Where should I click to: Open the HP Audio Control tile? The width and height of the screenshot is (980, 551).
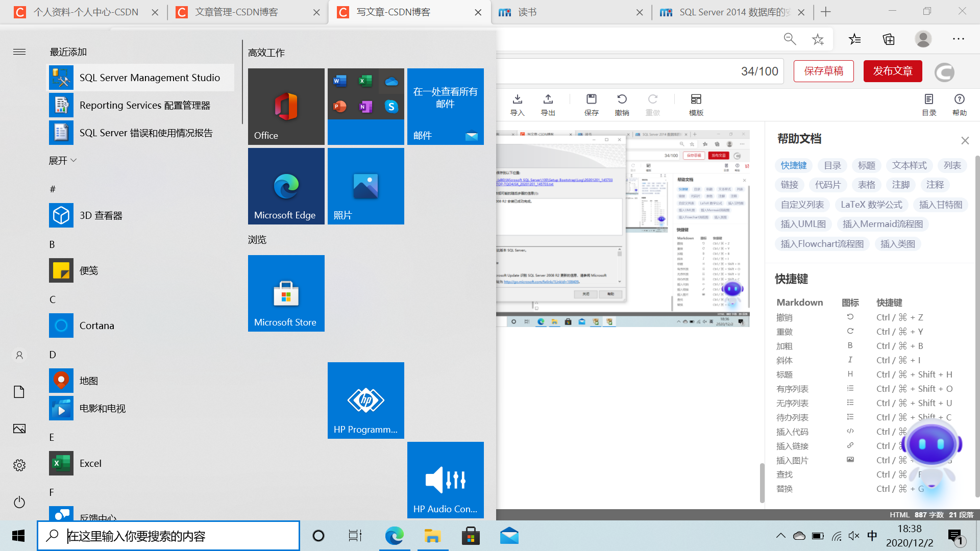point(446,480)
